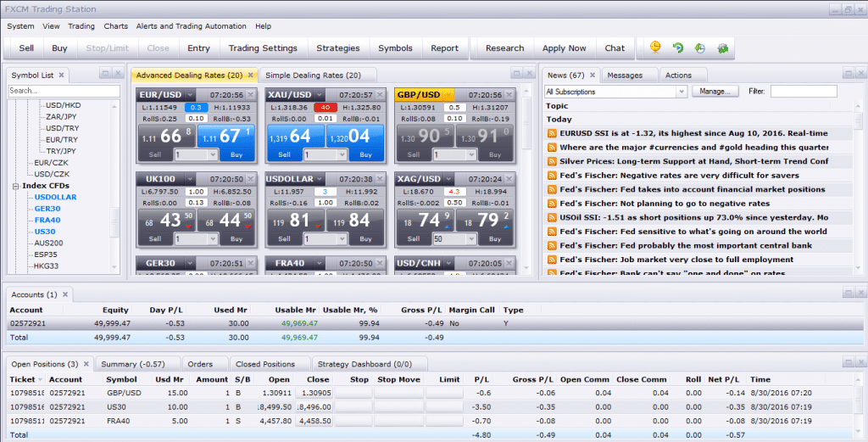The width and height of the screenshot is (868, 442).
Task: Click the Manage... button in News panel
Action: (715, 92)
